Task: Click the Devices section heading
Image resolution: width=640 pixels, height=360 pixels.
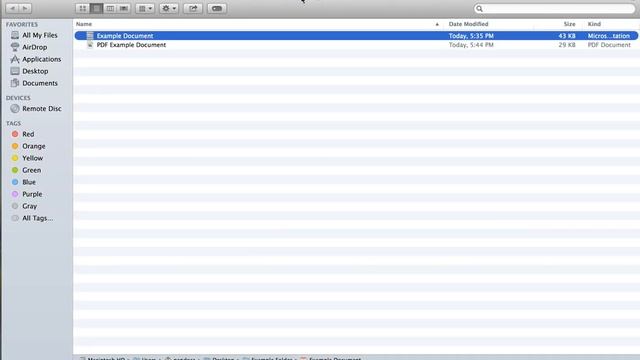Action: pos(18,98)
